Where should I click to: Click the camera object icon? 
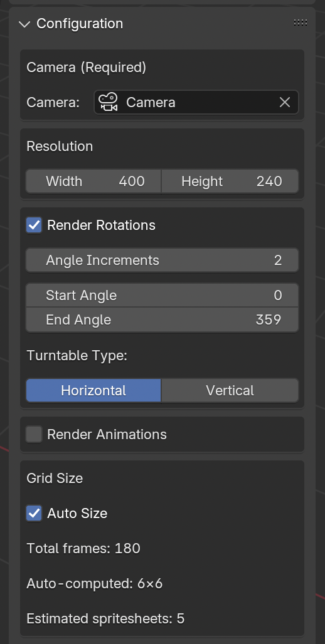pos(109,102)
